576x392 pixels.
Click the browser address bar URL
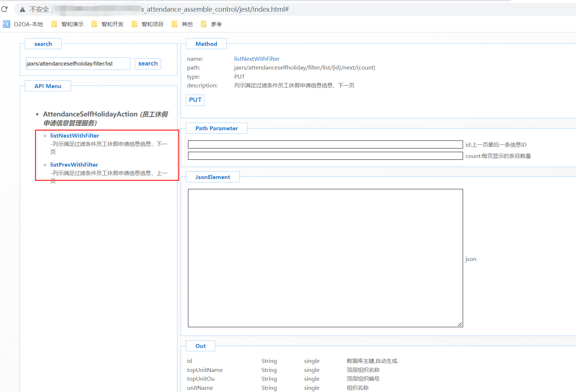coord(215,9)
